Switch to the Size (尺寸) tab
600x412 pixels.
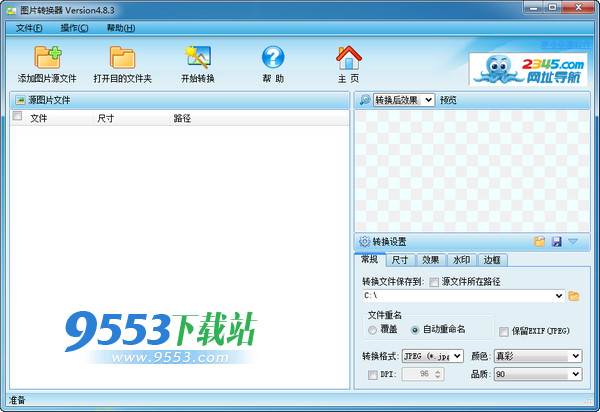click(400, 260)
